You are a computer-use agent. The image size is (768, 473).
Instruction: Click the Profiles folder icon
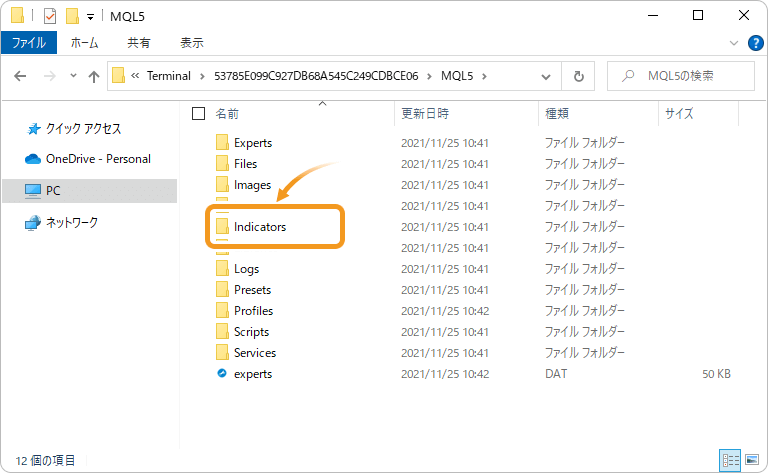pyautogui.click(x=222, y=311)
